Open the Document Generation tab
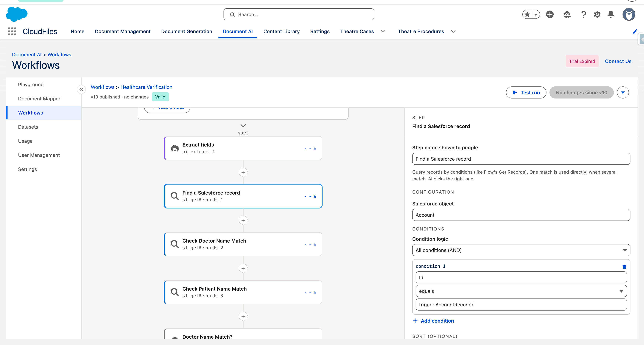Screen dimensions: 644x345 point(186,31)
